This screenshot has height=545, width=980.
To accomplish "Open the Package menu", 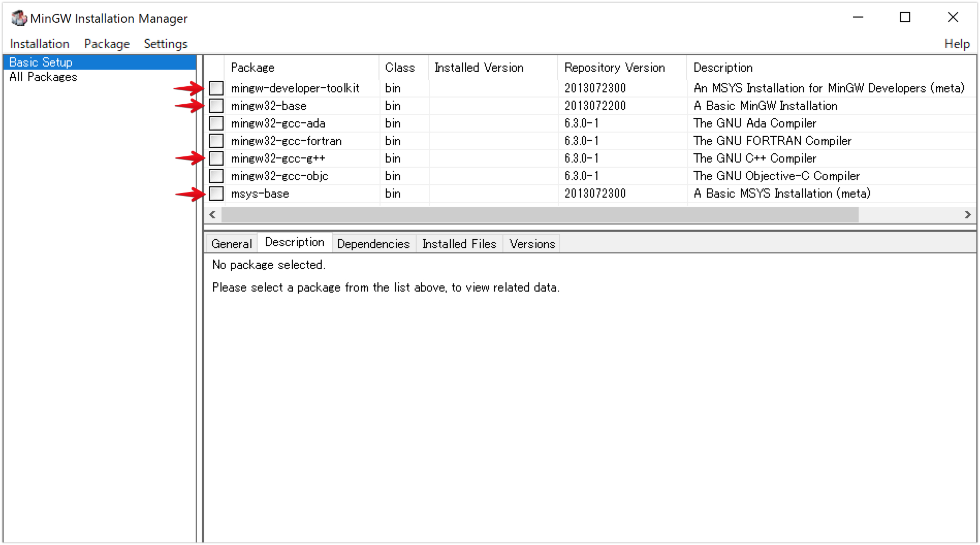I will pos(107,44).
